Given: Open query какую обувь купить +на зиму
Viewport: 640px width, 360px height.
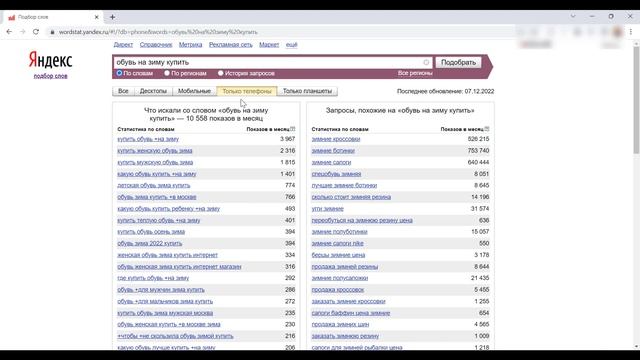Looking at the screenshot, I should tap(157, 174).
